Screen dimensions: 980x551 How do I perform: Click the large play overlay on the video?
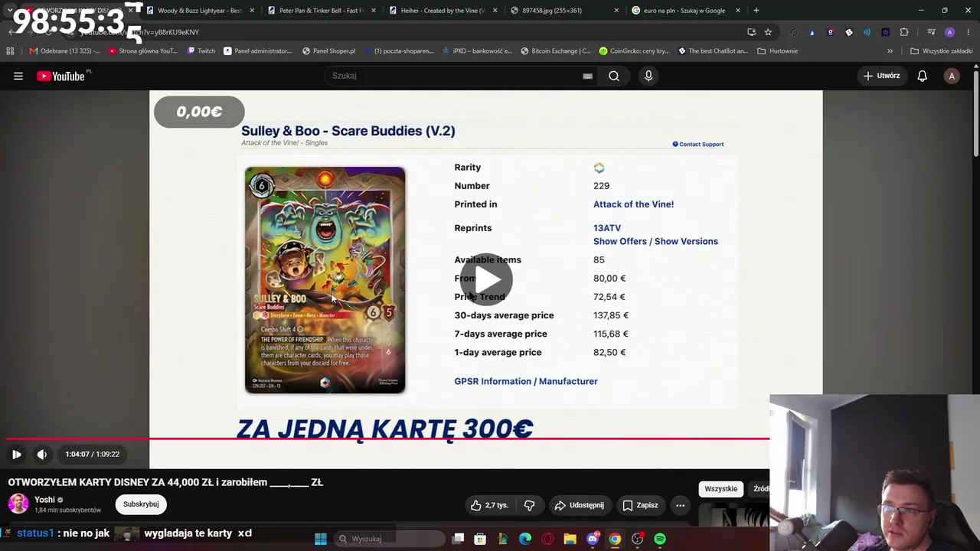(x=487, y=279)
